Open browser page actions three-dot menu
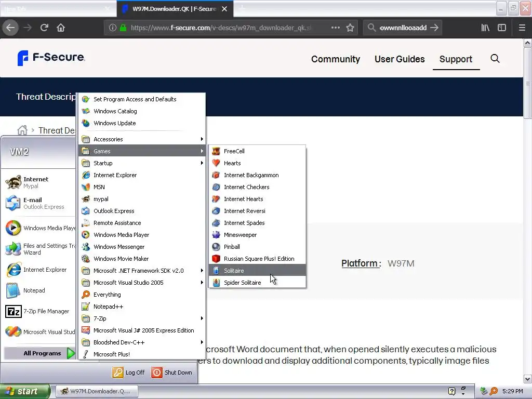532x399 pixels. click(x=335, y=28)
